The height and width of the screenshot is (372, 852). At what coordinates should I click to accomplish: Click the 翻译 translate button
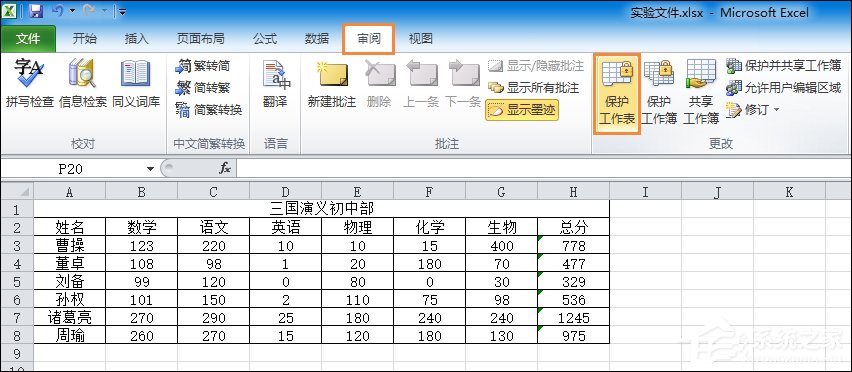(275, 84)
